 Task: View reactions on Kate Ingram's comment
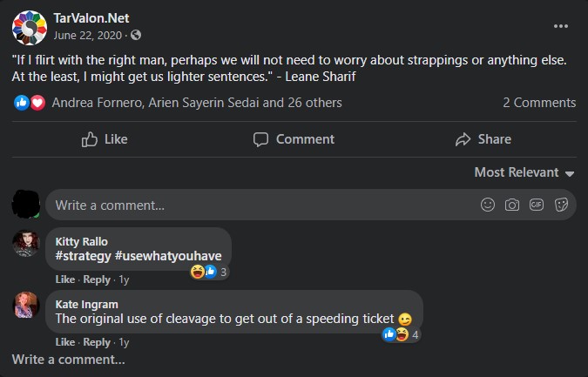pos(402,334)
